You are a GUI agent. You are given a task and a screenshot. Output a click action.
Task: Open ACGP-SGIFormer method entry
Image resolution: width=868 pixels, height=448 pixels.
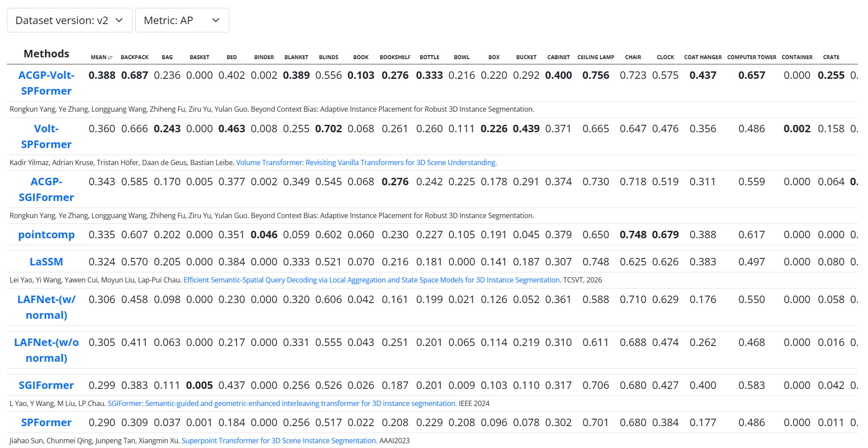pos(46,189)
